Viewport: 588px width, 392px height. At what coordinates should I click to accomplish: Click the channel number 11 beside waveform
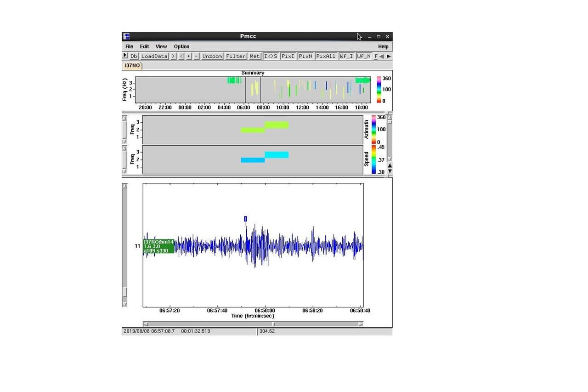coord(137,246)
